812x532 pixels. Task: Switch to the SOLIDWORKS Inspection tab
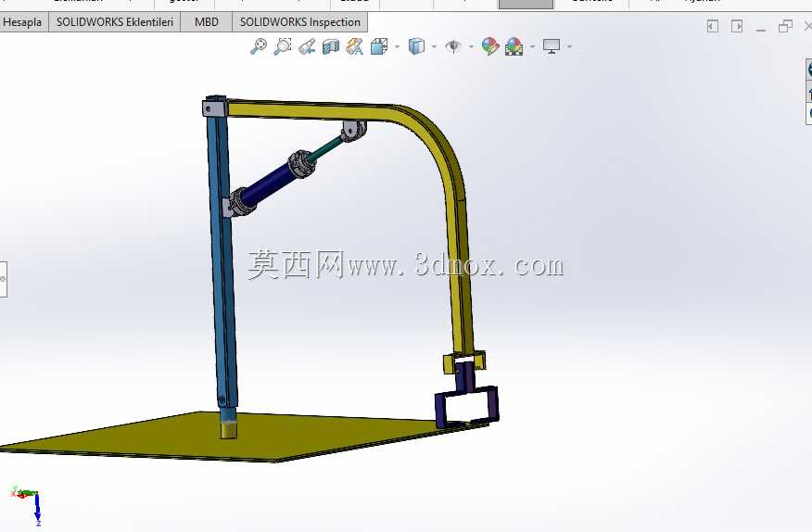click(299, 22)
